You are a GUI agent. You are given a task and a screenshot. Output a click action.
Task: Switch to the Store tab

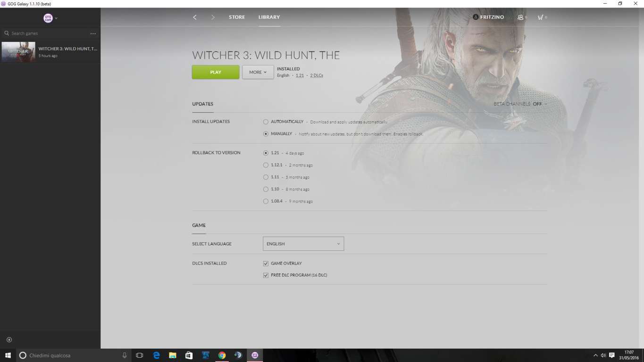(x=237, y=17)
